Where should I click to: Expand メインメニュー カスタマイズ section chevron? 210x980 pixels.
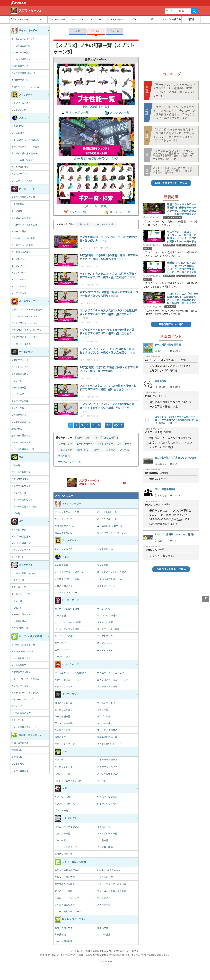coord(137,818)
